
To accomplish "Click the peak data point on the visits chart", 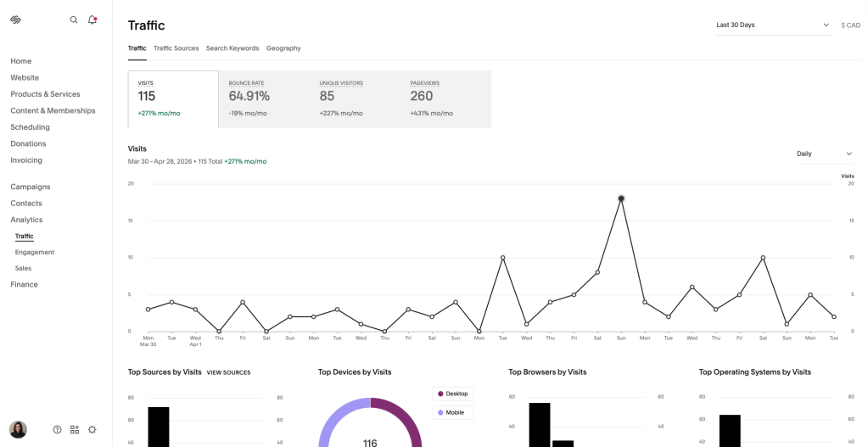I will click(621, 198).
